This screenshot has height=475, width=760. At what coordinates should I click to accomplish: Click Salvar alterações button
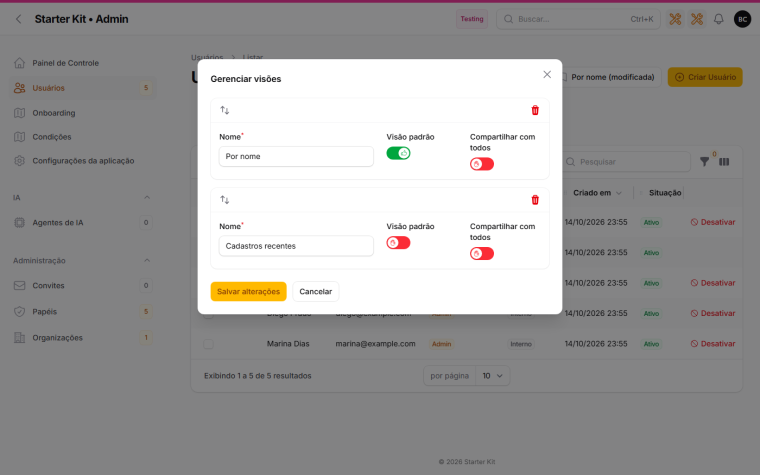tap(249, 291)
